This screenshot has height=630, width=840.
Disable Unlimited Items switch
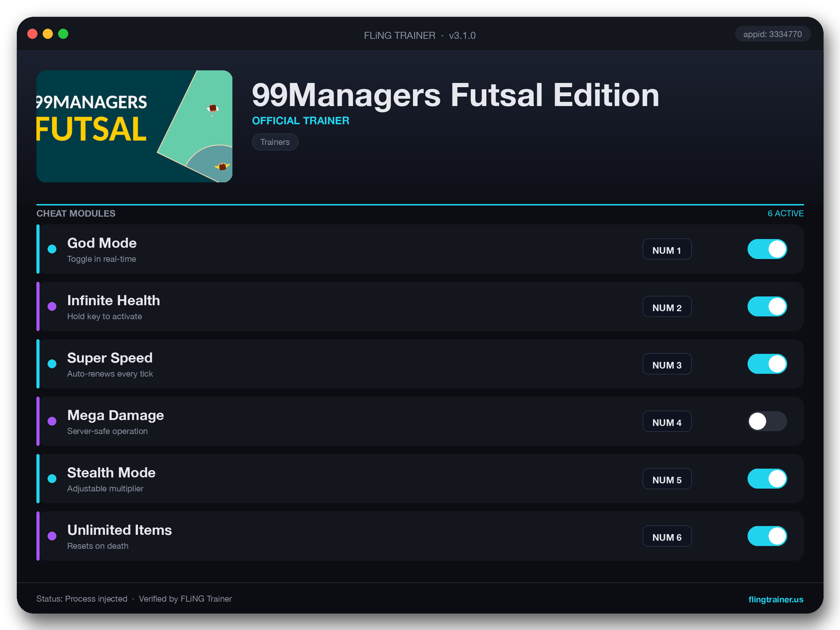[x=767, y=536]
